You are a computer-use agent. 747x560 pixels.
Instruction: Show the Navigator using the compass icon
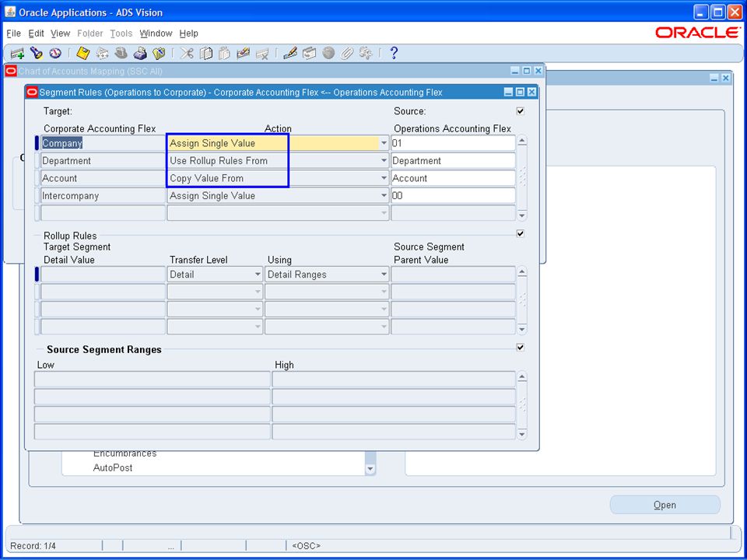click(55, 54)
